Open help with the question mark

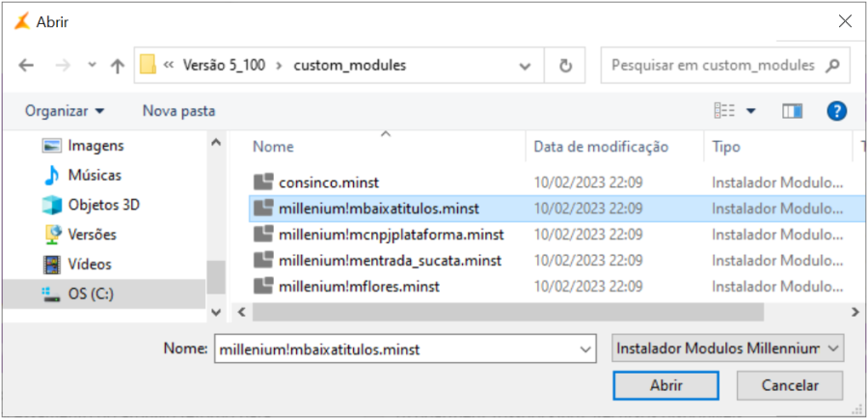837,111
